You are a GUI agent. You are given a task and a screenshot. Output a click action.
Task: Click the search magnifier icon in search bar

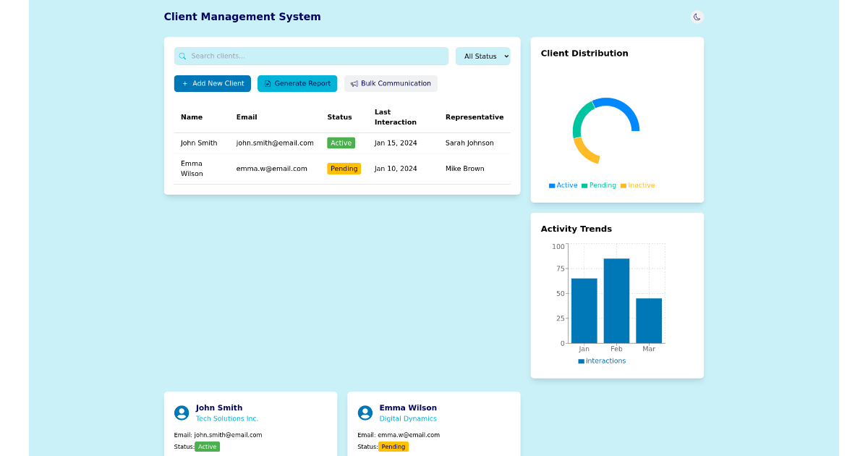pyautogui.click(x=183, y=56)
